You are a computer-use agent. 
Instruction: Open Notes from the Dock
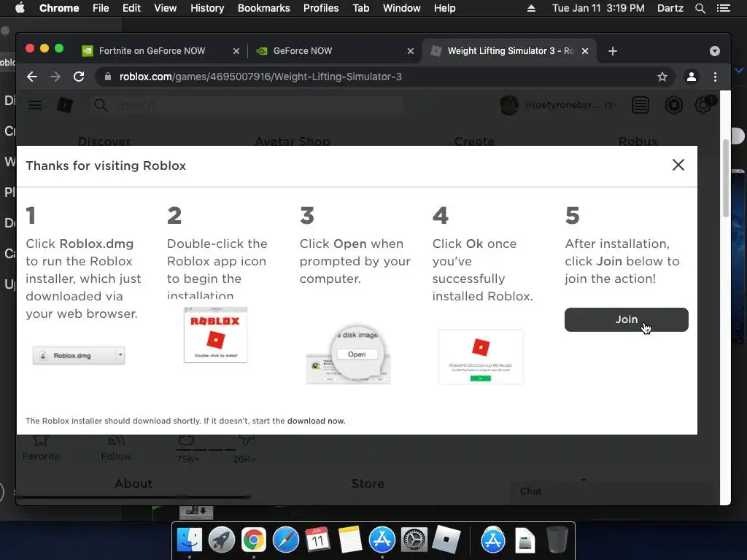[x=349, y=540]
